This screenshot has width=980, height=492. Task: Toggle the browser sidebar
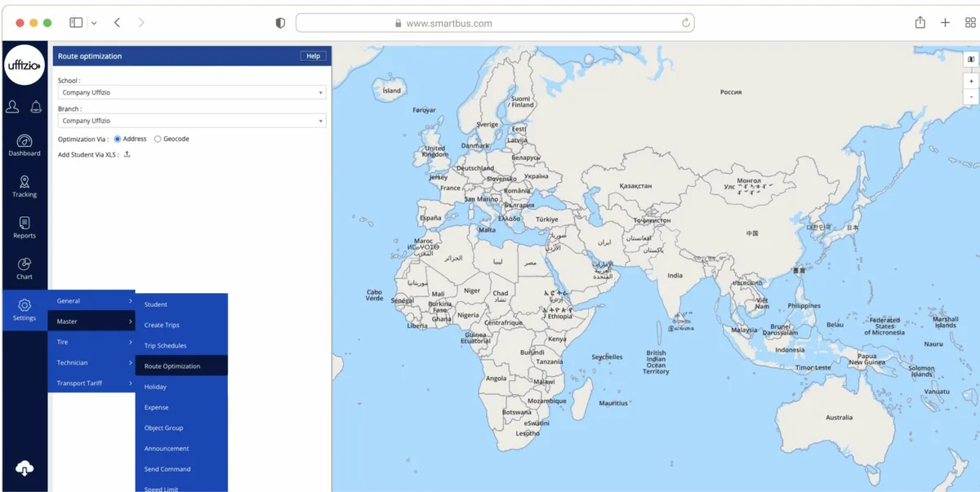click(x=76, y=23)
